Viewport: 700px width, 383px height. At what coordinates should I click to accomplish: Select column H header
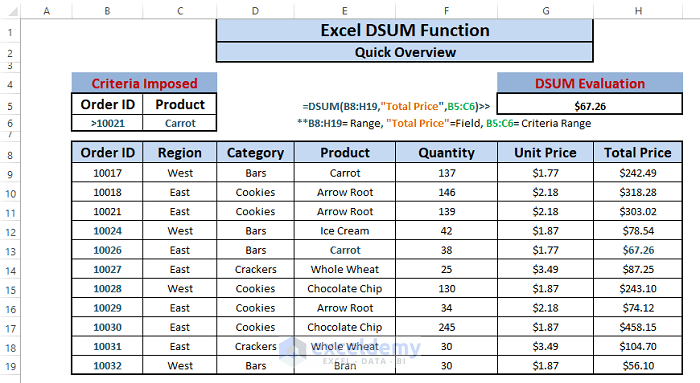[638, 11]
